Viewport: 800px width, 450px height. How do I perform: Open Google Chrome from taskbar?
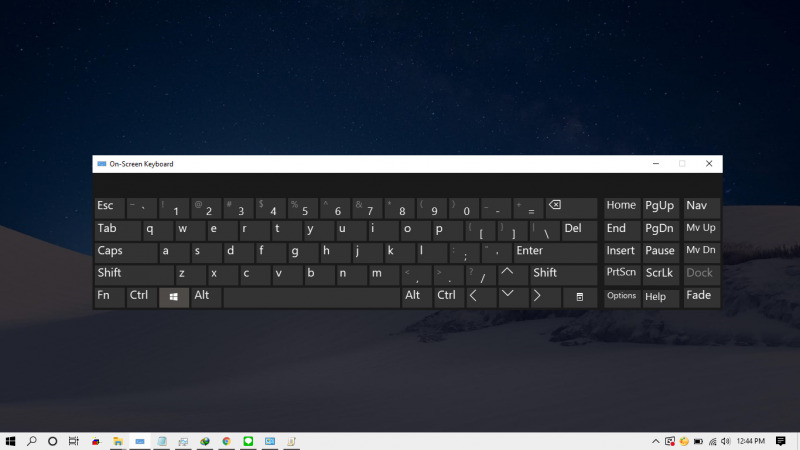click(227, 441)
